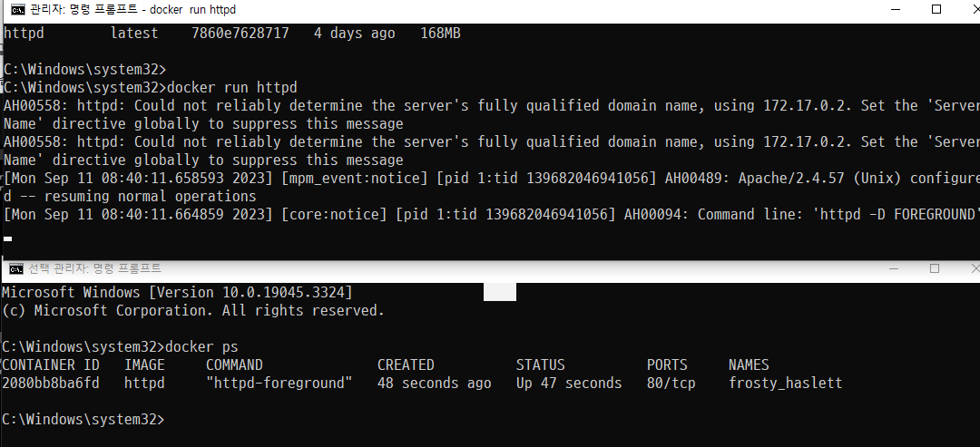Close the lower Command Prompt window
This screenshot has height=447, width=980.
975,268
